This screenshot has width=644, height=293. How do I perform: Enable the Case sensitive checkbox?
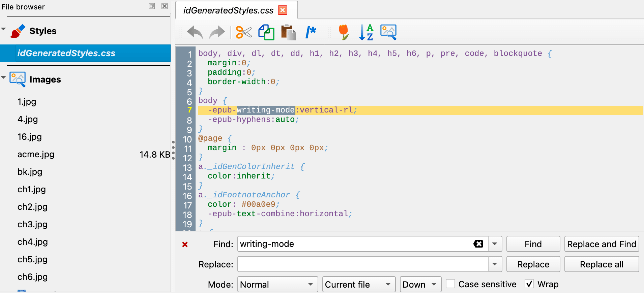click(450, 284)
